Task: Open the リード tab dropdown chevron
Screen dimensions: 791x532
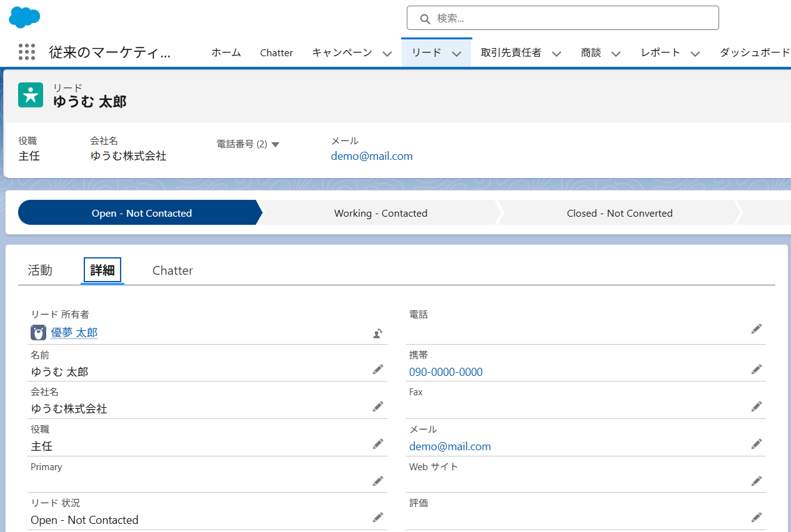Action: pos(457,54)
